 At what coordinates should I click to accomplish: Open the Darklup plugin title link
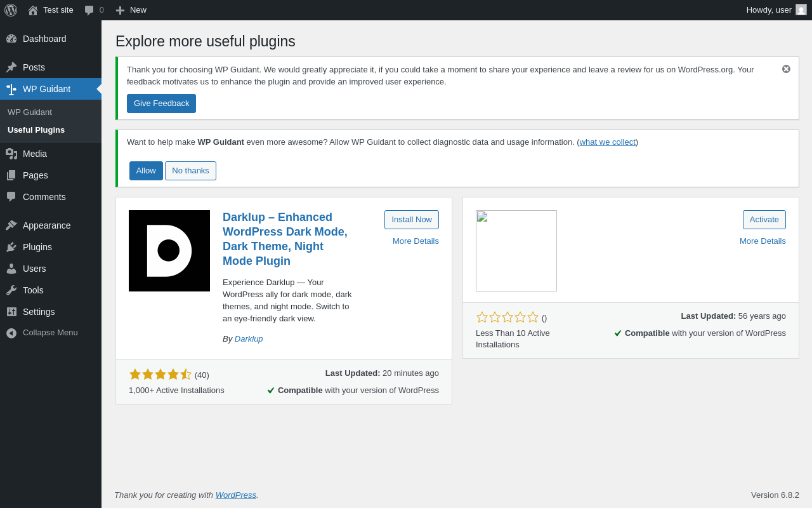pos(285,239)
